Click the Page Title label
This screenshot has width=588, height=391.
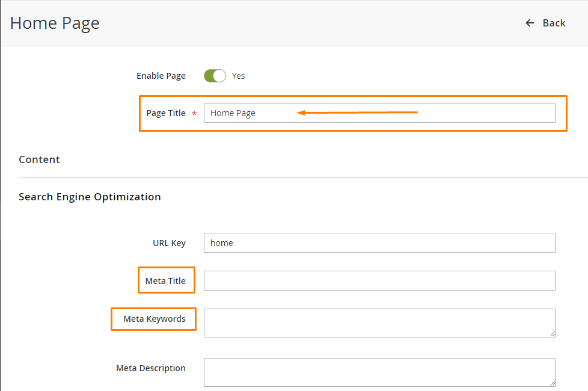(166, 113)
